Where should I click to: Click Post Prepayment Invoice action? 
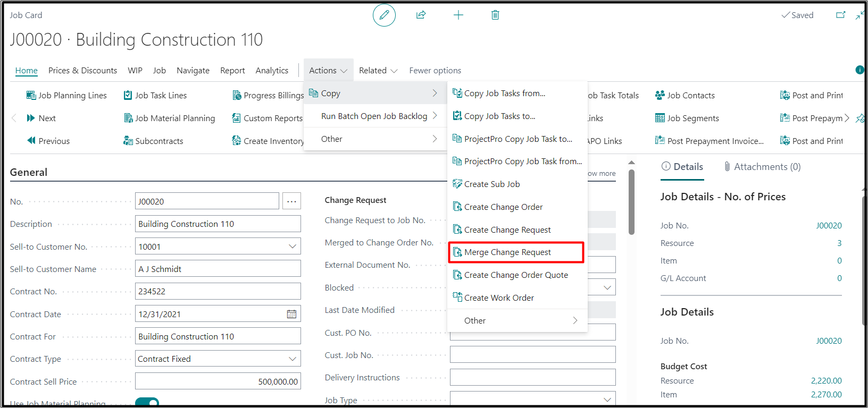pos(710,141)
